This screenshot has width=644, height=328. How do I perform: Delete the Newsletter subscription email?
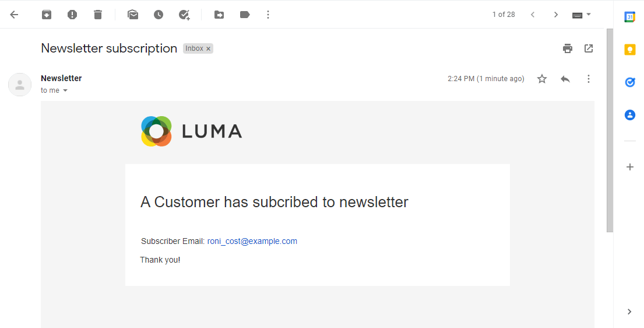point(98,15)
